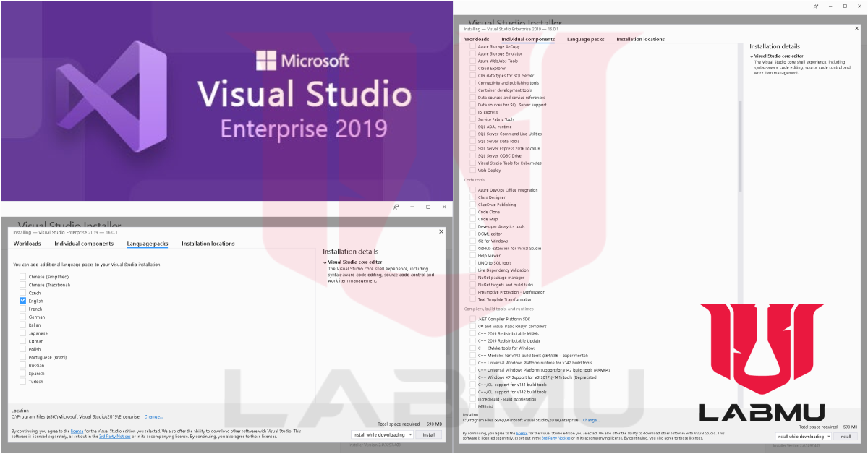
Task: Check the Japanese language pack
Action: [x=22, y=333]
